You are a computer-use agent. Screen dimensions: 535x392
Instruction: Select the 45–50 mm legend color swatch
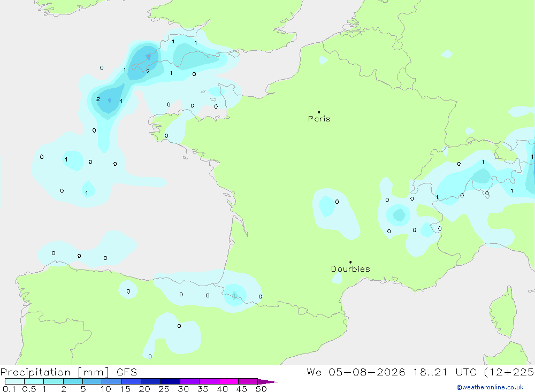point(248,381)
